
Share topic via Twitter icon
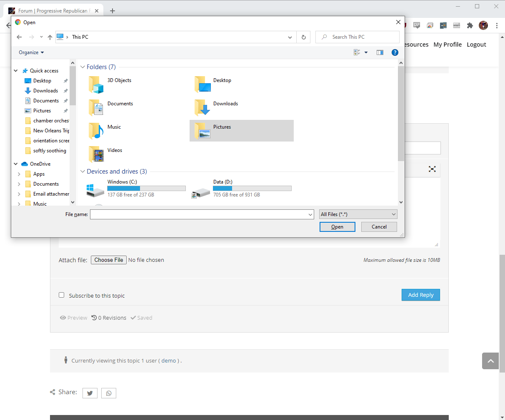tap(90, 393)
